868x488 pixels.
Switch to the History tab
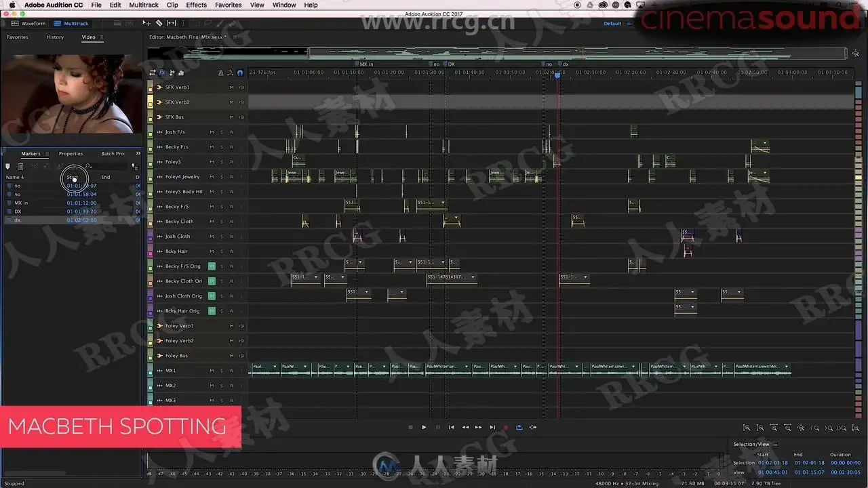55,37
